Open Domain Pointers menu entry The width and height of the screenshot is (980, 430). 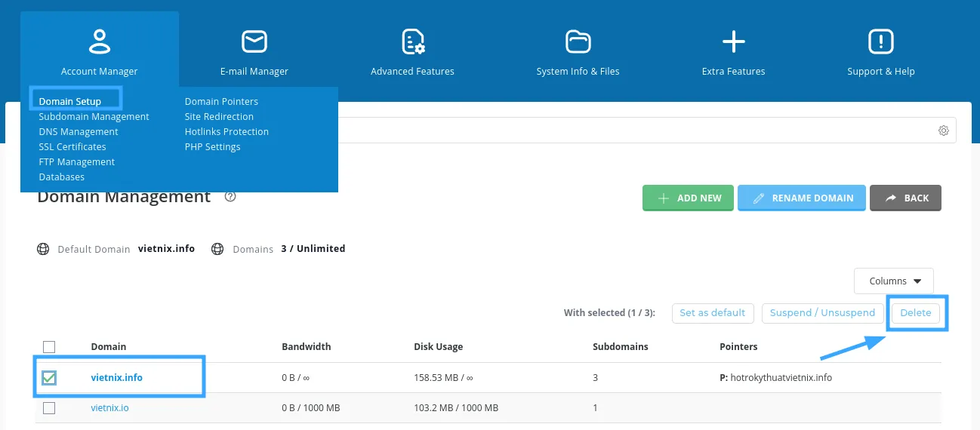(x=221, y=101)
